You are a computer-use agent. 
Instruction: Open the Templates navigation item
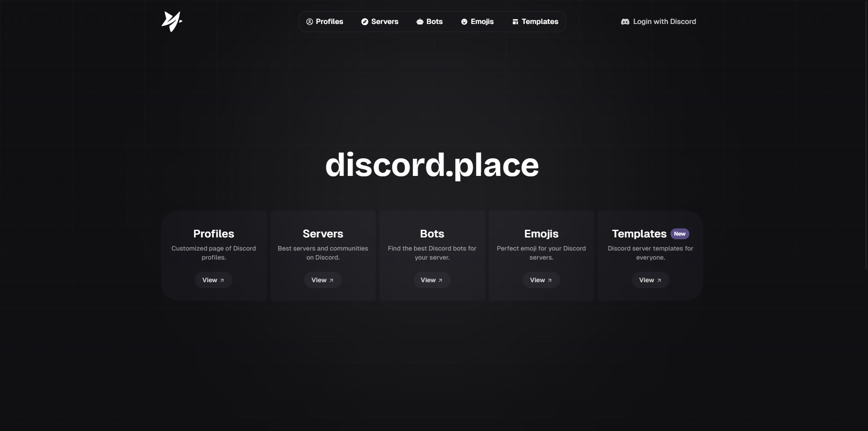coord(535,22)
